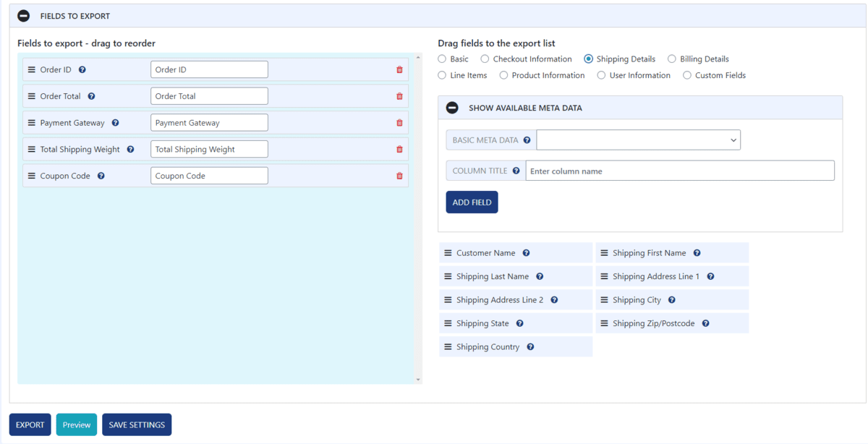Viewport: 868px width, 444px height.
Task: Show help for Shipping Address Line 1
Action: tap(710, 276)
